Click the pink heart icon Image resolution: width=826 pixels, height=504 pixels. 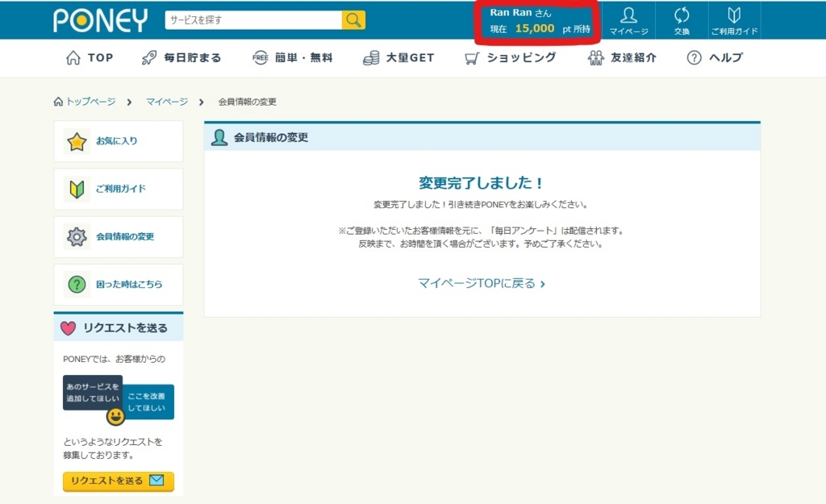68,328
